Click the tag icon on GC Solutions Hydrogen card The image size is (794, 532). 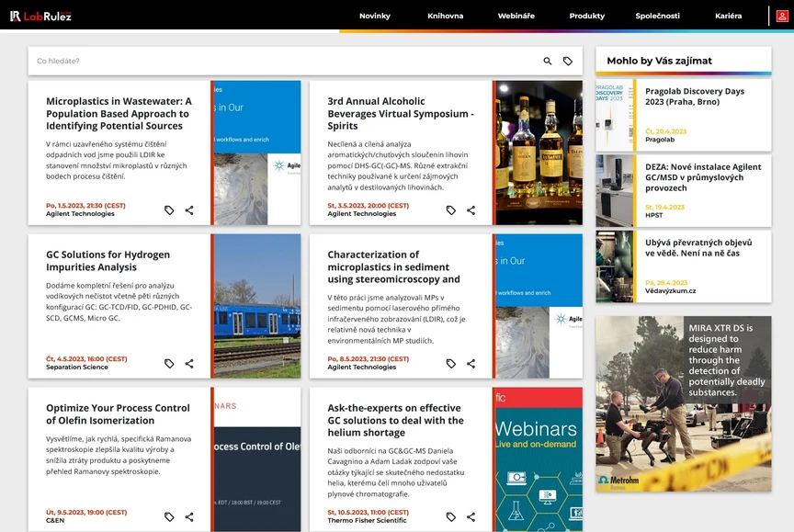pyautogui.click(x=169, y=363)
